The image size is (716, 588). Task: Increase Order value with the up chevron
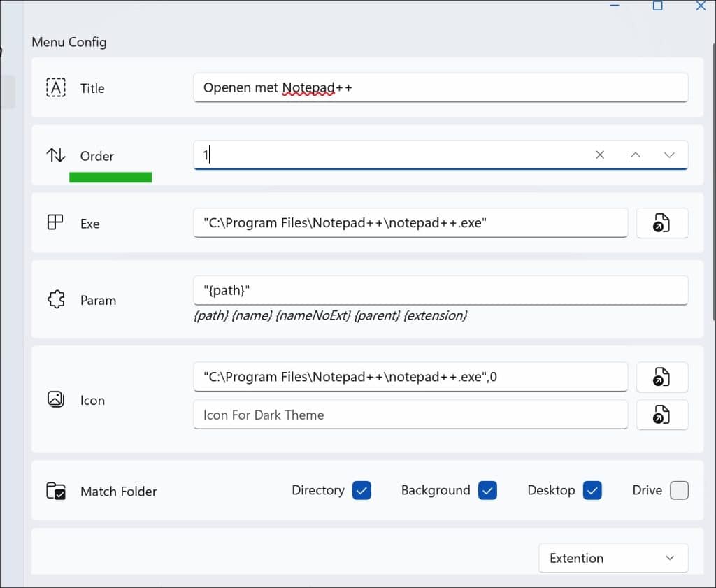coord(635,155)
